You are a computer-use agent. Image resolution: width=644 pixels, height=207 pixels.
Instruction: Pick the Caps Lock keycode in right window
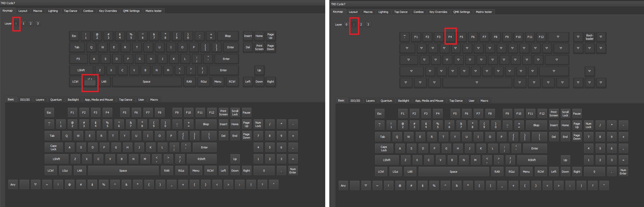384,148
